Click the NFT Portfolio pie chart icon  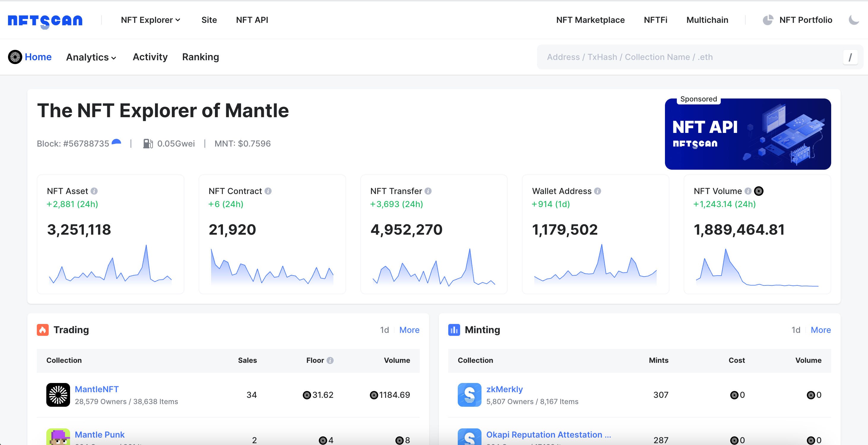click(768, 20)
